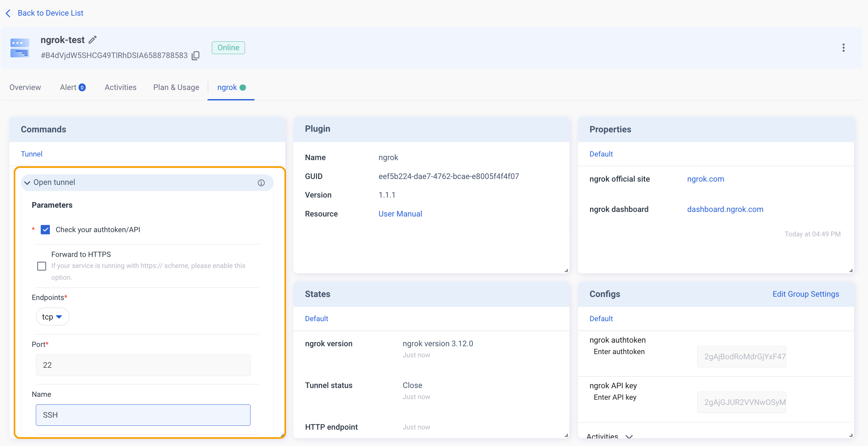
Task: Click the Alert count badge
Action: click(x=82, y=88)
